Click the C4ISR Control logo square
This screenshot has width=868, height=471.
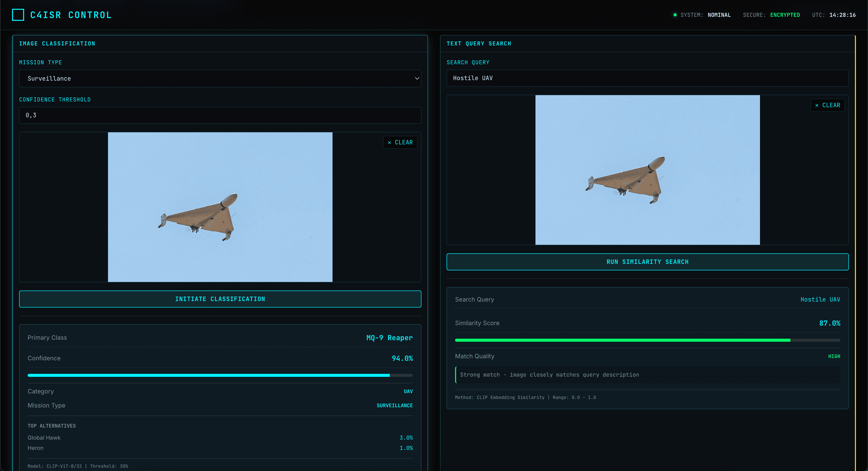pos(18,15)
